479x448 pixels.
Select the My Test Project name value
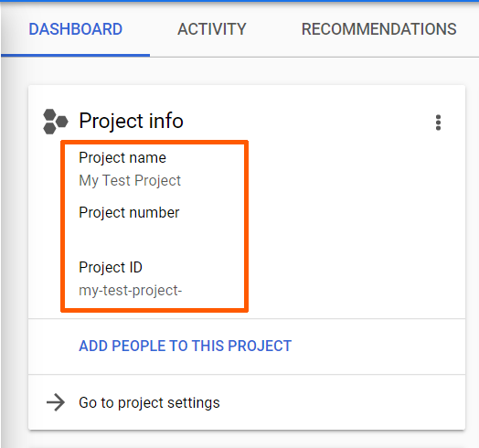tap(130, 181)
